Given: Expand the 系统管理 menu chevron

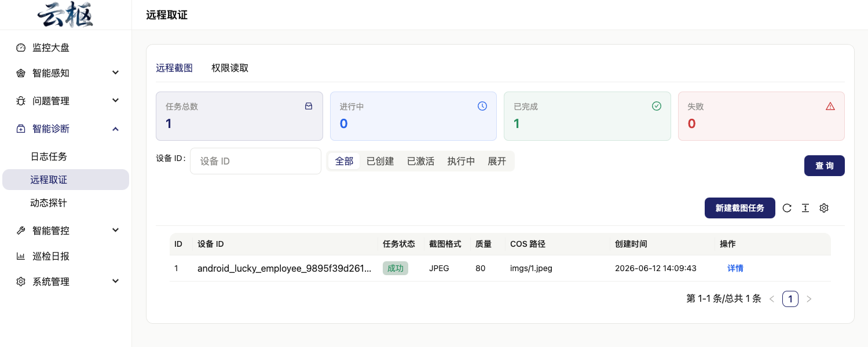Looking at the screenshot, I should [x=116, y=281].
